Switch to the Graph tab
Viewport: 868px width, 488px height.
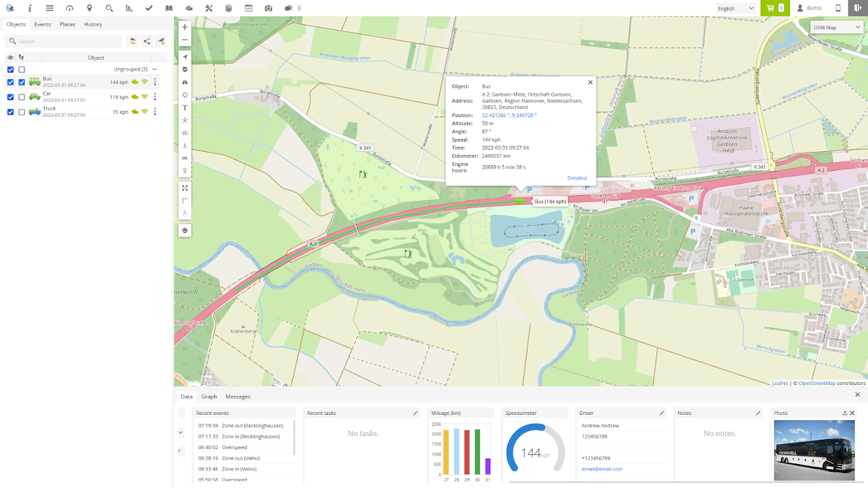[209, 396]
